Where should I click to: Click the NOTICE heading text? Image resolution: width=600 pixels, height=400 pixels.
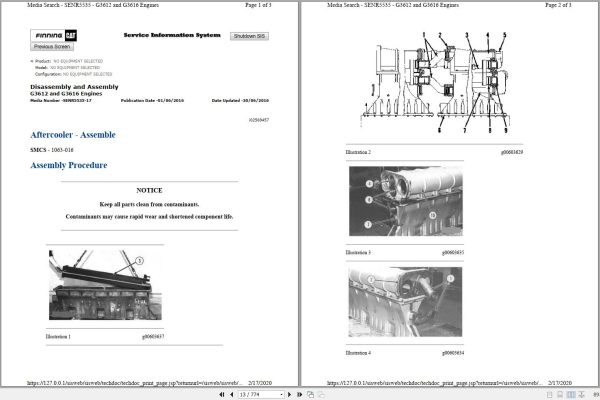point(149,190)
